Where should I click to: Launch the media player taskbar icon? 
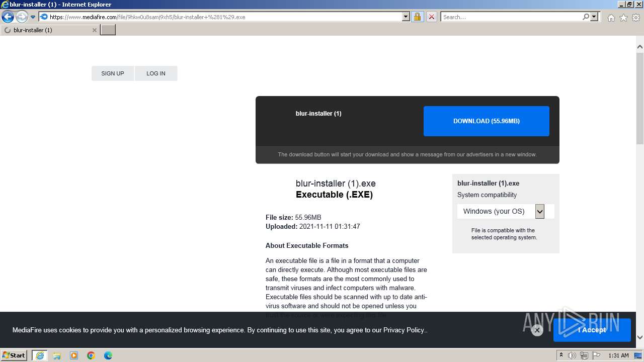(x=74, y=355)
